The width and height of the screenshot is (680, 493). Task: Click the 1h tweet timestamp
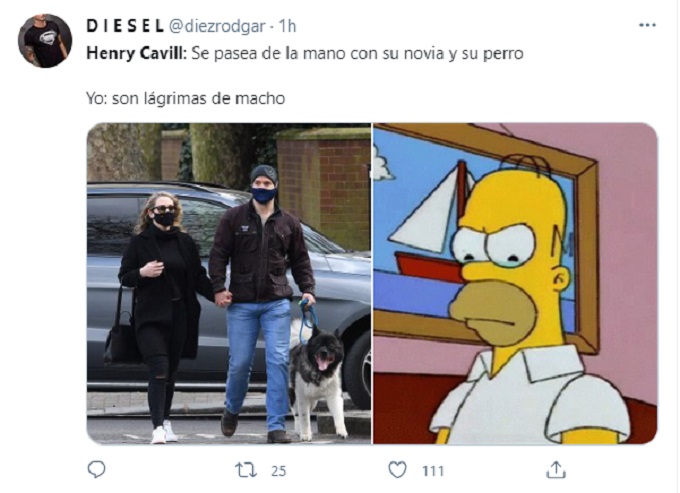(287, 26)
